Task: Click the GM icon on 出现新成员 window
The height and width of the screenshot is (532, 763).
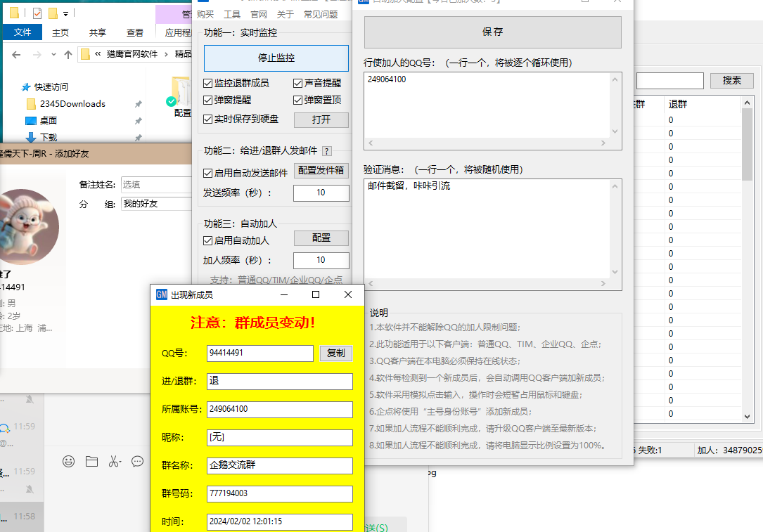Action: click(160, 294)
